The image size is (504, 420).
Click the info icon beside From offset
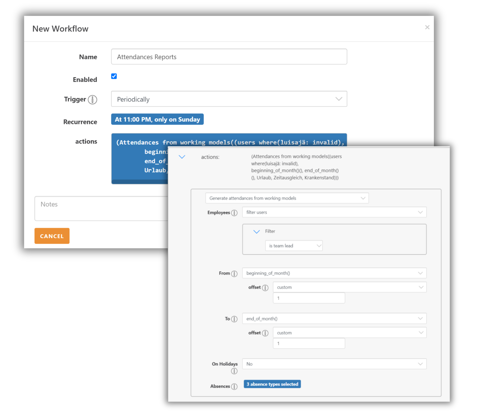(265, 287)
